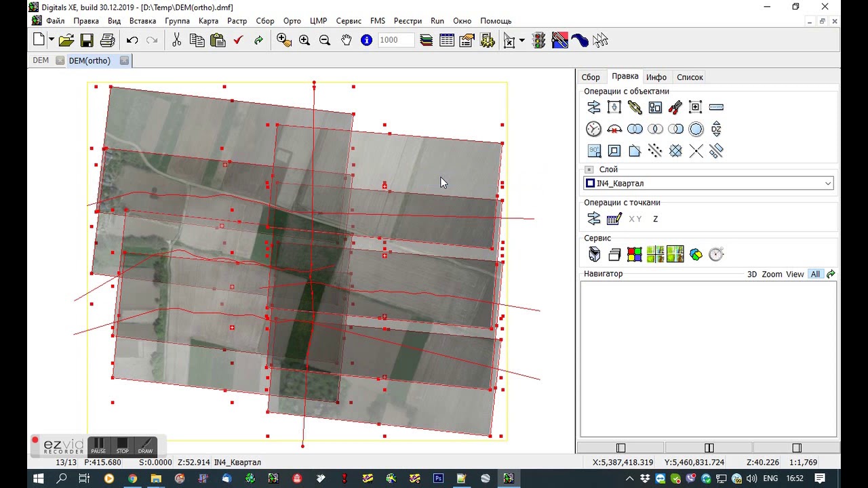Viewport: 868px width, 488px height.
Task: Click the pan hand tool in toolbar
Action: (346, 41)
